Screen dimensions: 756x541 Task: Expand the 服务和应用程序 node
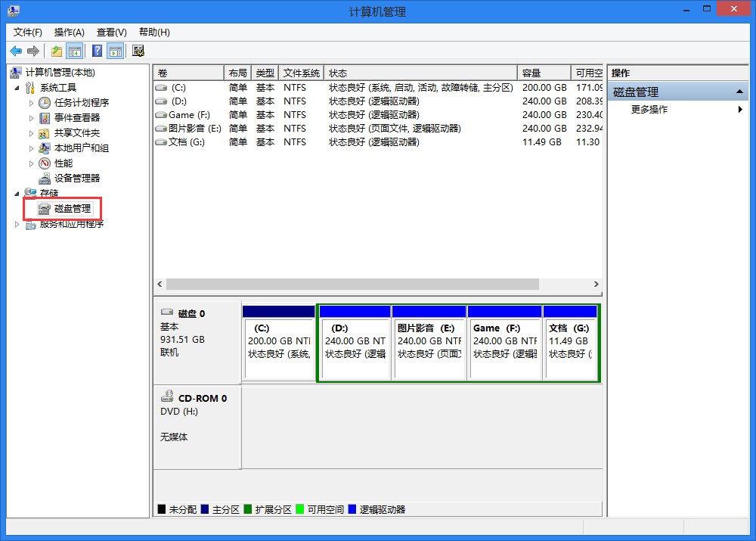coord(18,225)
